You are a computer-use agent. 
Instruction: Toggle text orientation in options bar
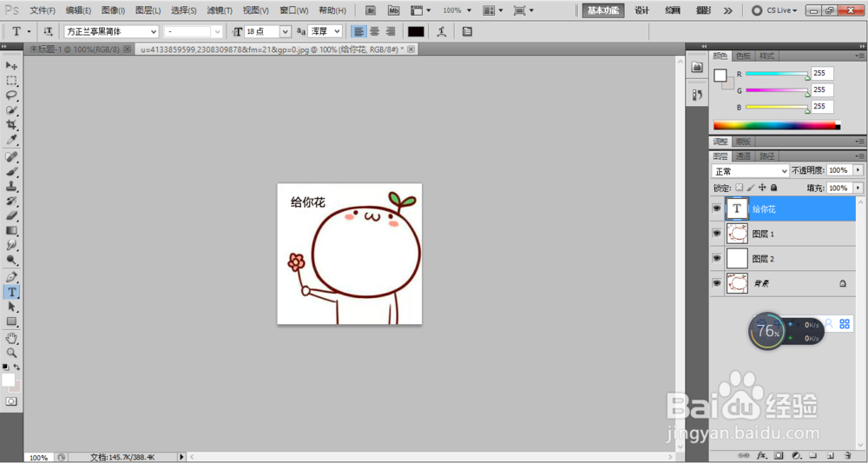tap(49, 31)
